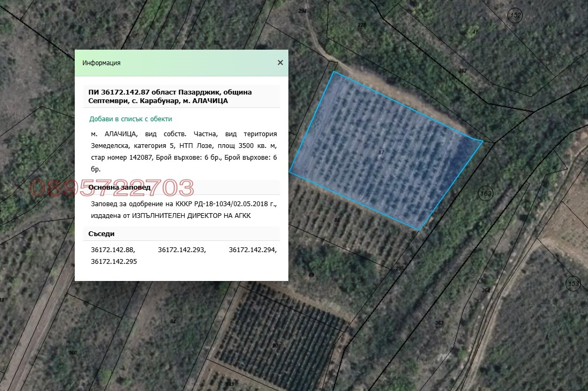
Task: Click parcel 160 at bottom left
Action: tap(73, 352)
